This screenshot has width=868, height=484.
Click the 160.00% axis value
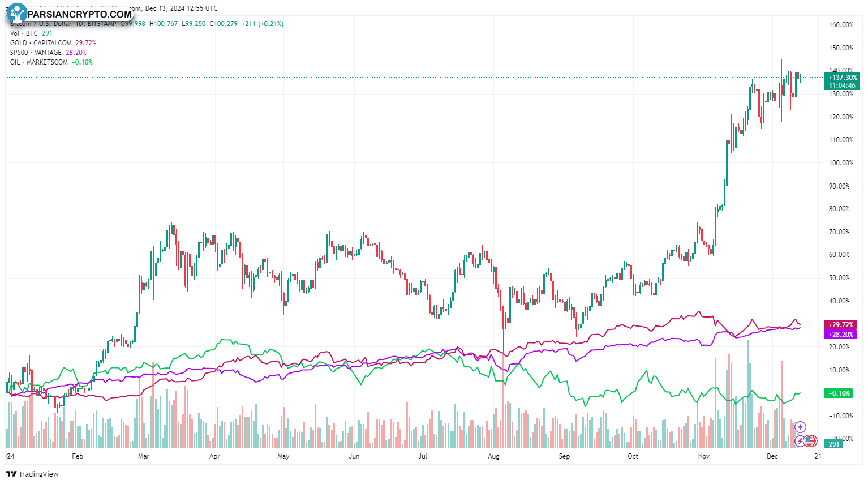tap(841, 25)
